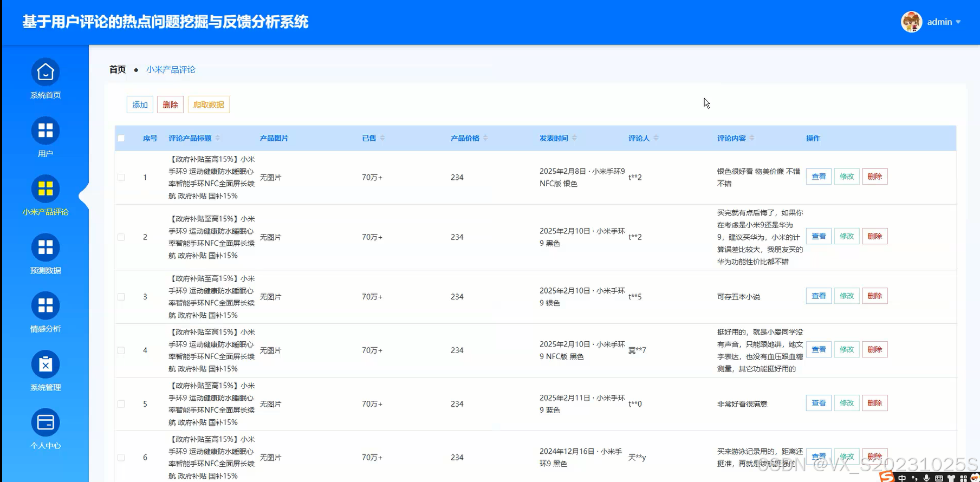
Task: Click reviewer cell t**5
Action: pos(635,297)
